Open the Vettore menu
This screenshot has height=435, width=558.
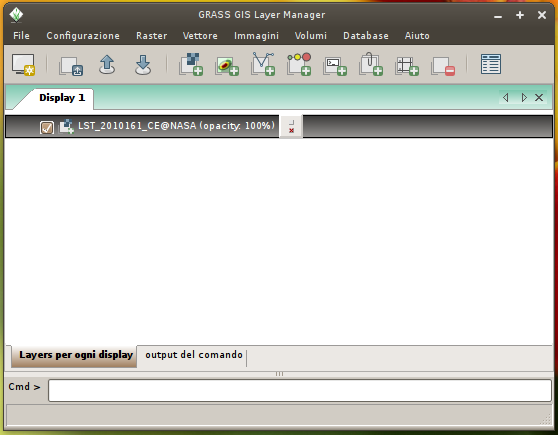click(200, 36)
